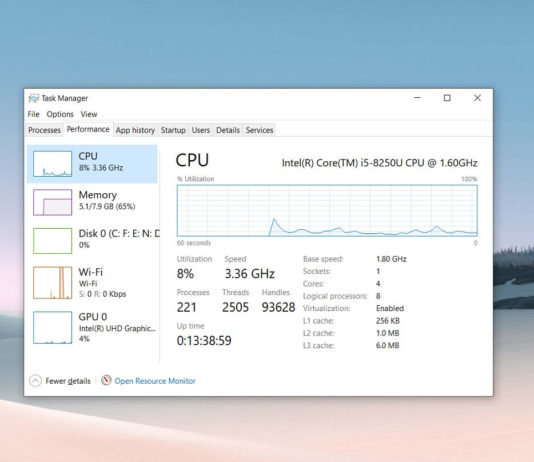Click the Logical processors value 8
The height and width of the screenshot is (462, 534).
(x=378, y=296)
